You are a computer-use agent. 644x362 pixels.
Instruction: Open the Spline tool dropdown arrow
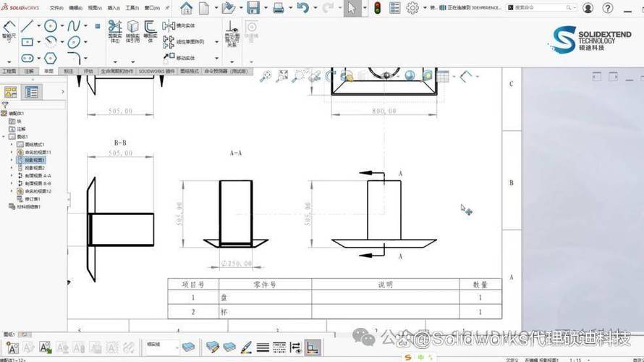pos(85,26)
